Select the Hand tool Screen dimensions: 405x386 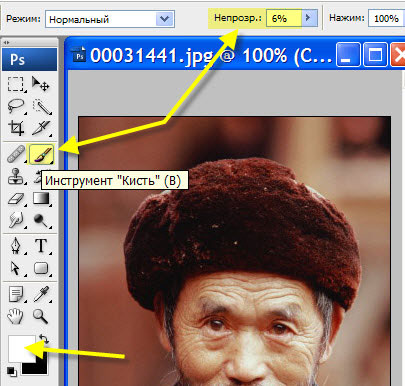[x=15, y=316]
